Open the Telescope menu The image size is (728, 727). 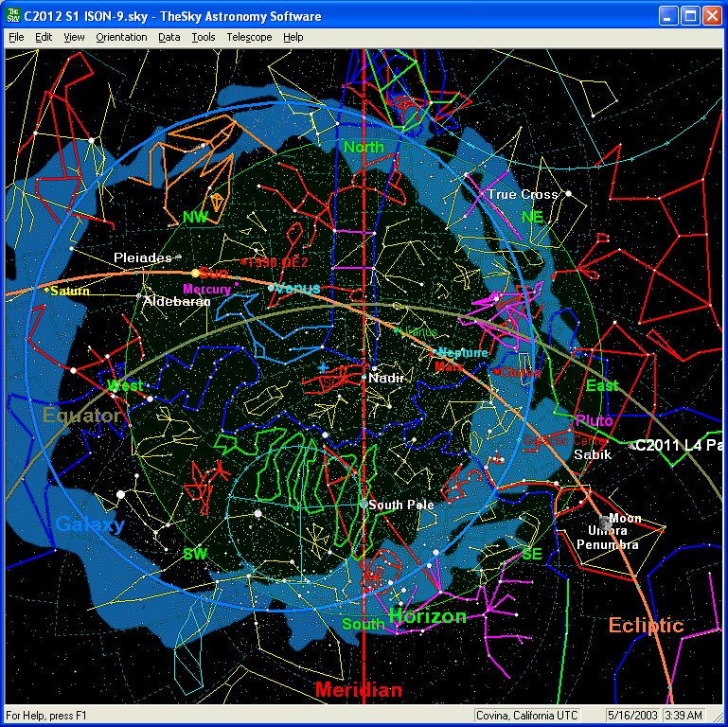point(249,37)
